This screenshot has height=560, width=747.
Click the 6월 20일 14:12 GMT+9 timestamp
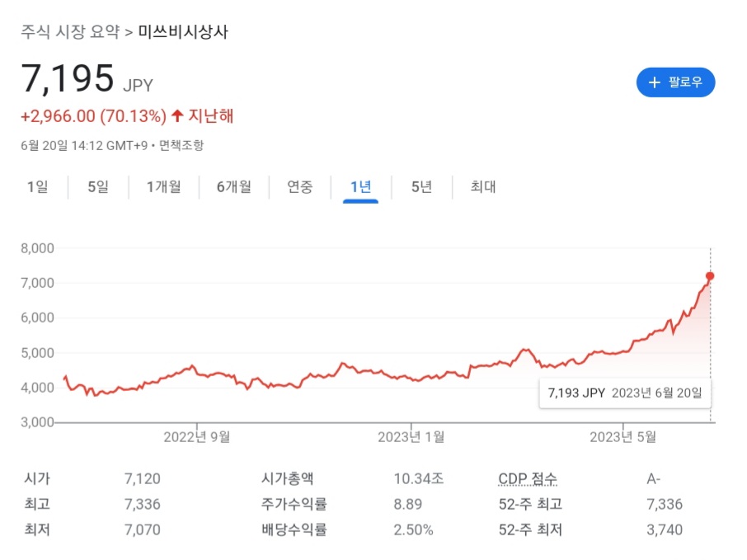tap(84, 145)
